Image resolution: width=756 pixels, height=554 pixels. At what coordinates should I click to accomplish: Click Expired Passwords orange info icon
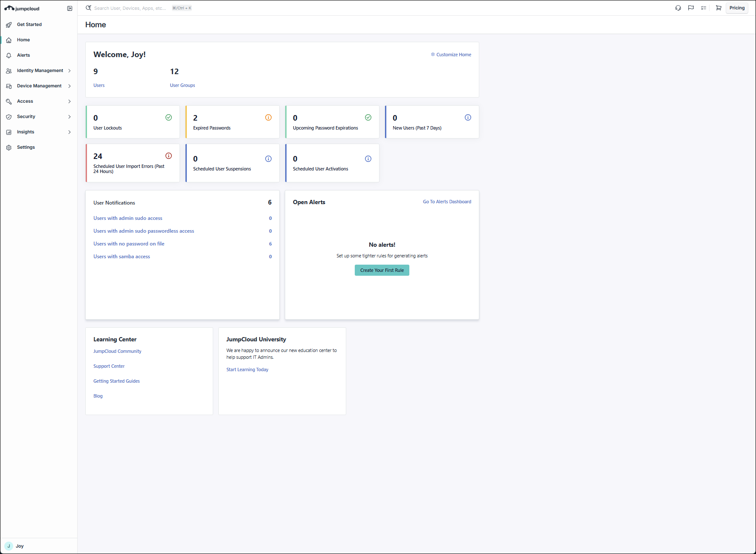268,118
